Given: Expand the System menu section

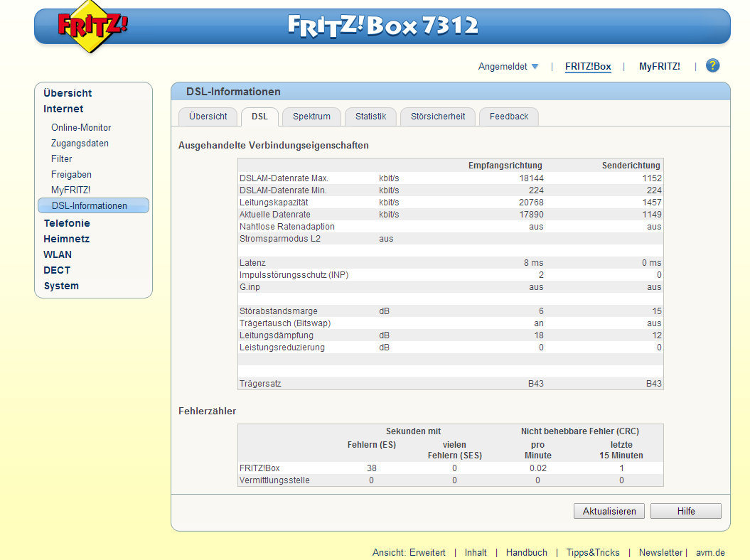Looking at the screenshot, I should (x=61, y=286).
